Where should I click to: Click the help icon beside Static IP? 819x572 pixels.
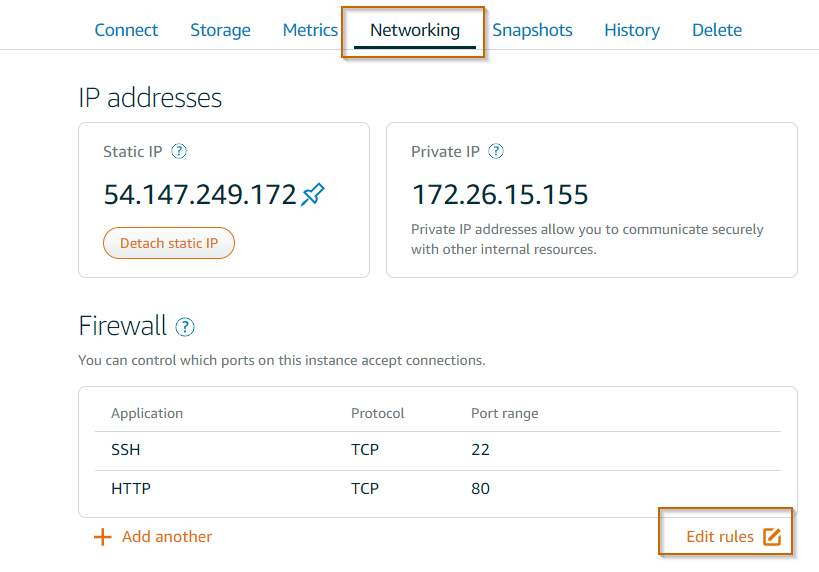tap(179, 152)
